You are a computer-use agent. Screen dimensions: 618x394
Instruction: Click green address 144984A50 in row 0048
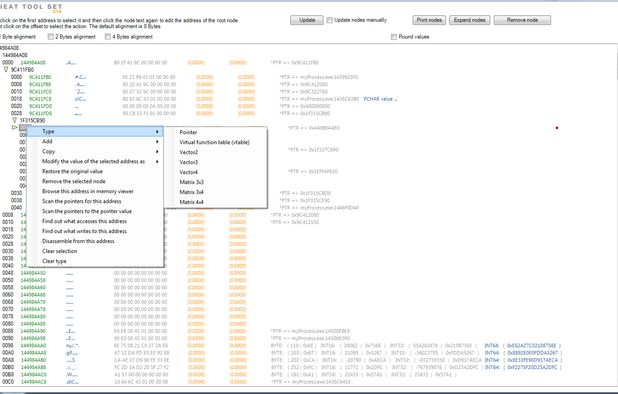[33, 273]
